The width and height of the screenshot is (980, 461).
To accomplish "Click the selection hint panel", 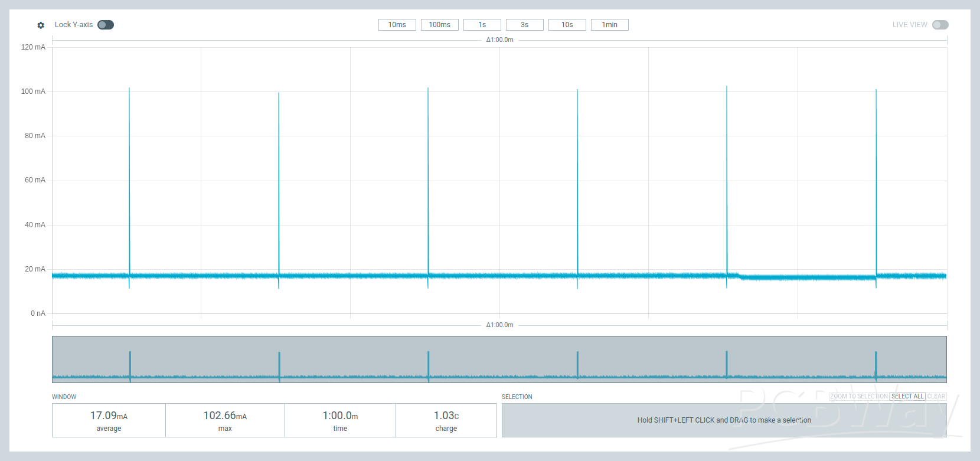I will (x=724, y=420).
